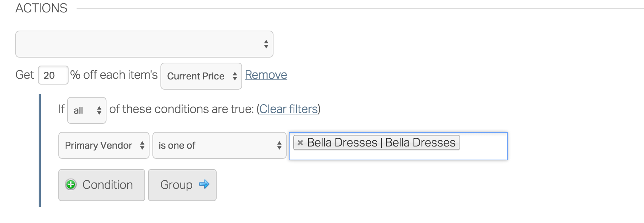The image size is (644, 223).
Task: Click the blue arrow icon on Group
Action: 204,184
